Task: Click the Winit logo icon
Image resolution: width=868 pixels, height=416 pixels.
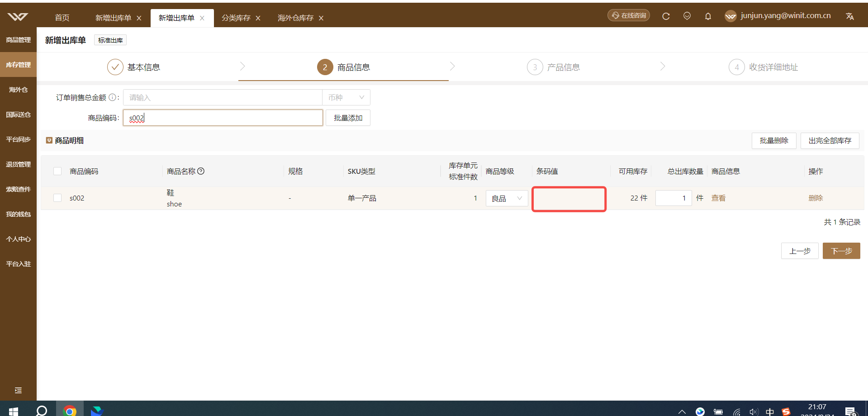Action: pyautogui.click(x=18, y=17)
